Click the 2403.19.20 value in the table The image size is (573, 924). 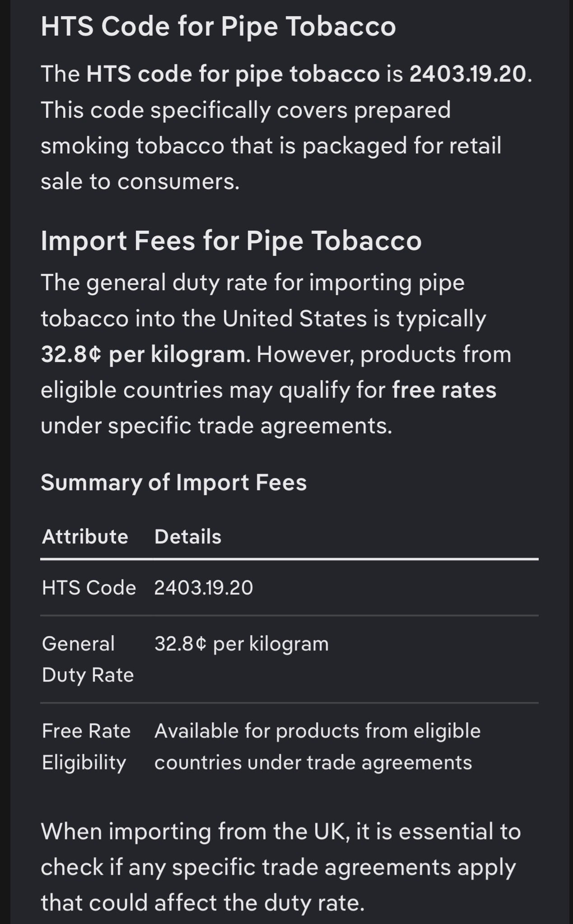point(204,588)
